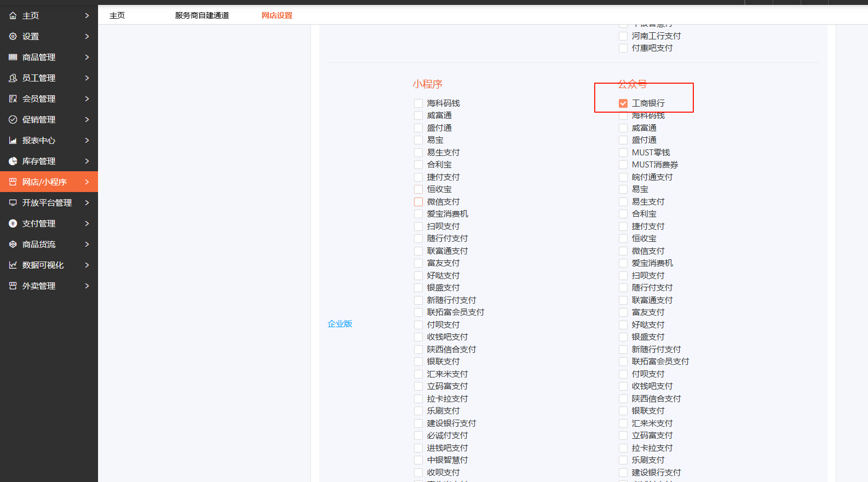
Task: Check 陕西信合支付 under 小程序
Action: coord(418,350)
